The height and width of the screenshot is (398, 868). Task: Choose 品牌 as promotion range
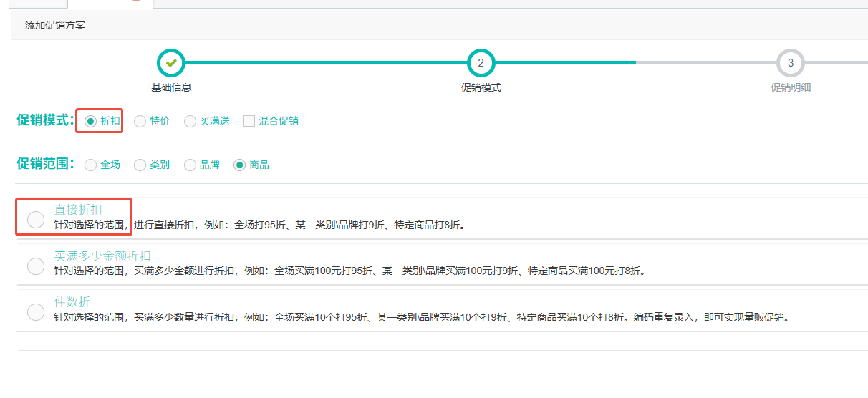tap(190, 165)
